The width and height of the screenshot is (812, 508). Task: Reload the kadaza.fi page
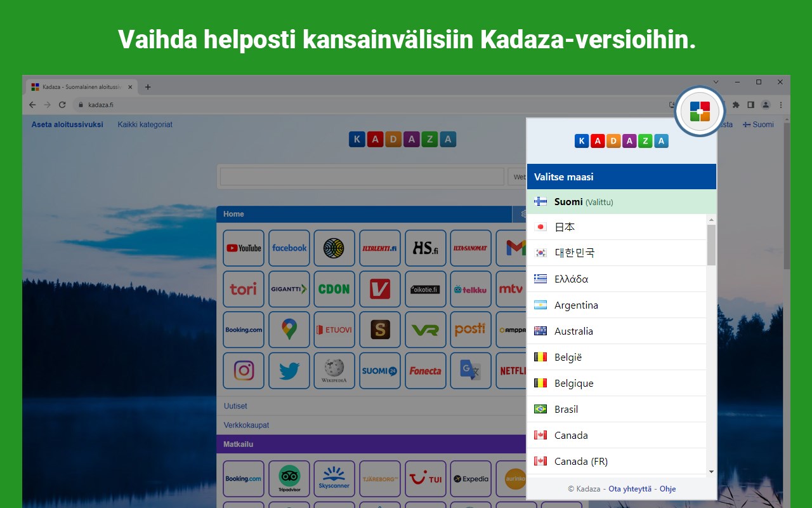62,105
